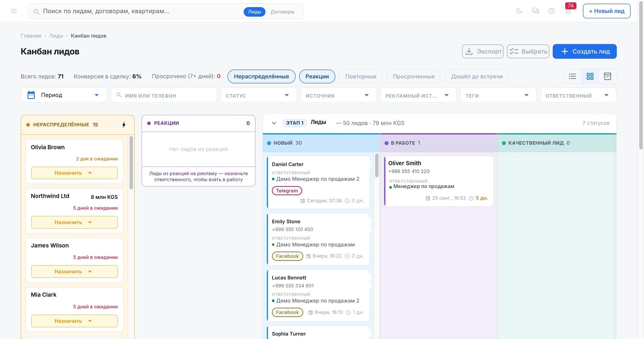Click the search magnifier icon in top bar

coord(36,12)
